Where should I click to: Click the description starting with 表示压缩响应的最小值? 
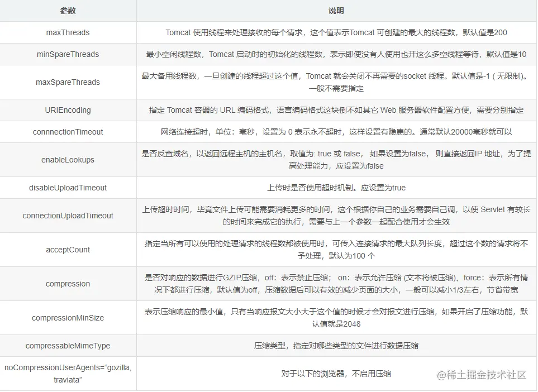(x=336, y=318)
